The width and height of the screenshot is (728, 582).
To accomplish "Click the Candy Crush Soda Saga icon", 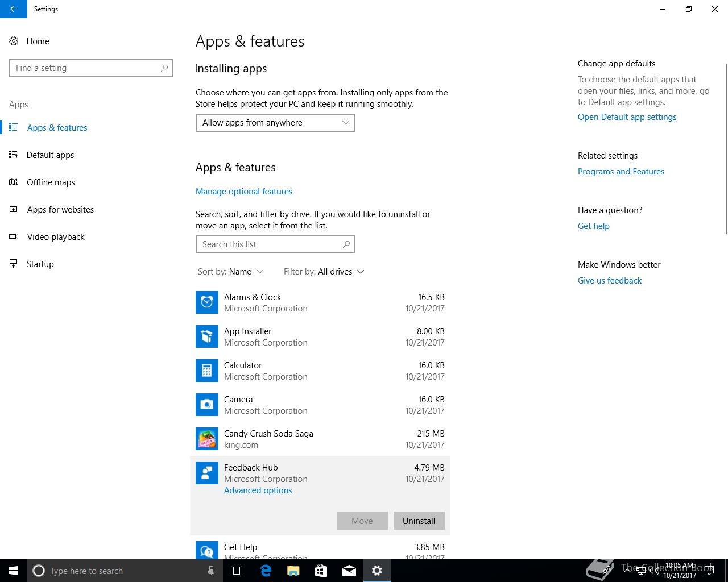I will [207, 439].
